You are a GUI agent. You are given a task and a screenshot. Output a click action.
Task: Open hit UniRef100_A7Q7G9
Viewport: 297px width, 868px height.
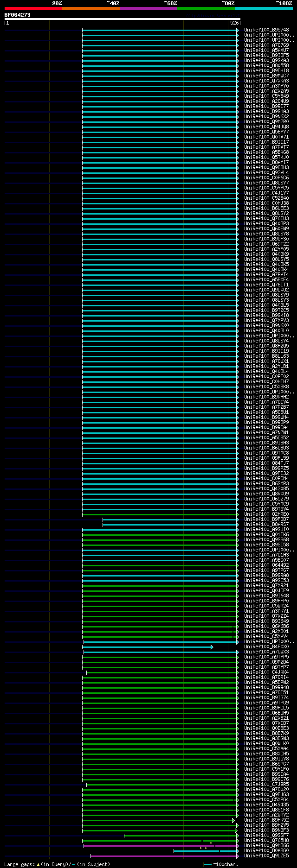266,45
